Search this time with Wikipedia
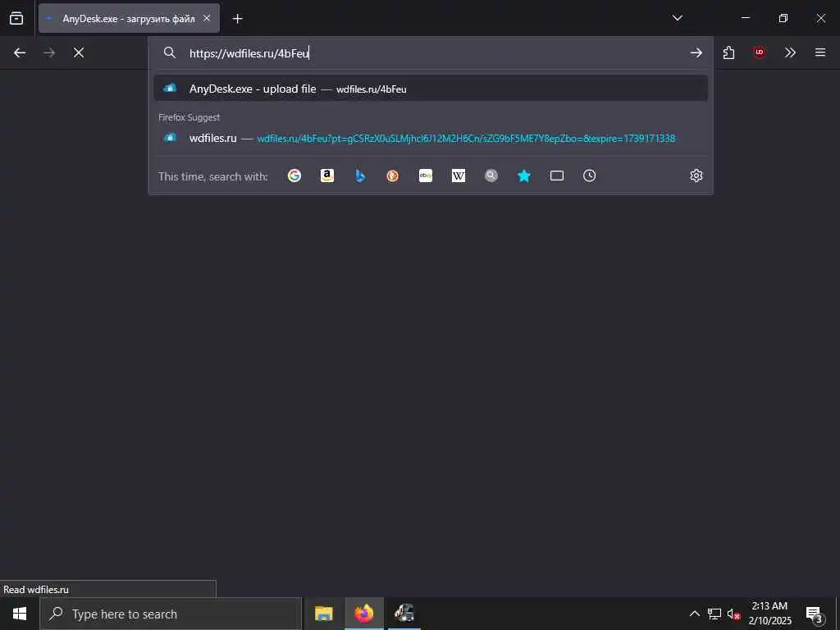 [459, 176]
